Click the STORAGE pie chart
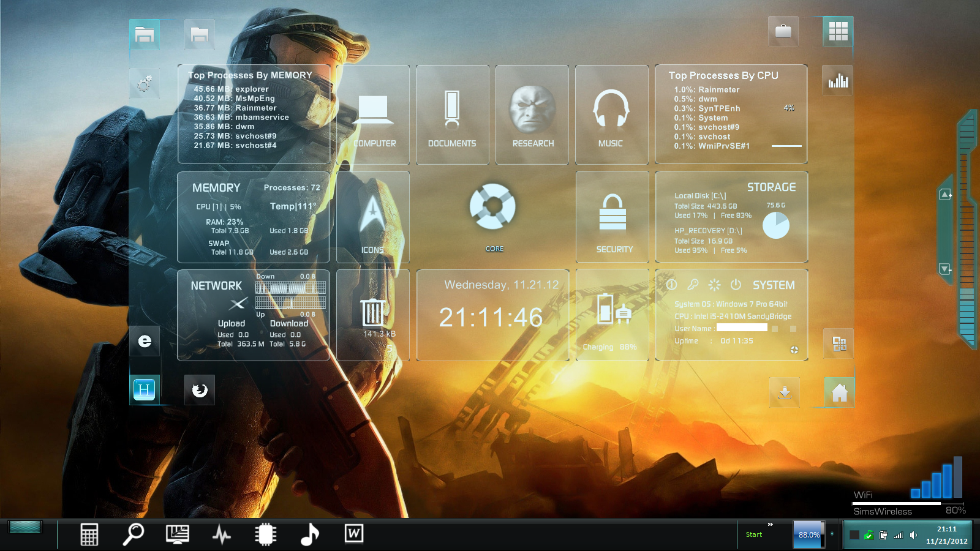Screen dimensions: 980x551 [776, 225]
